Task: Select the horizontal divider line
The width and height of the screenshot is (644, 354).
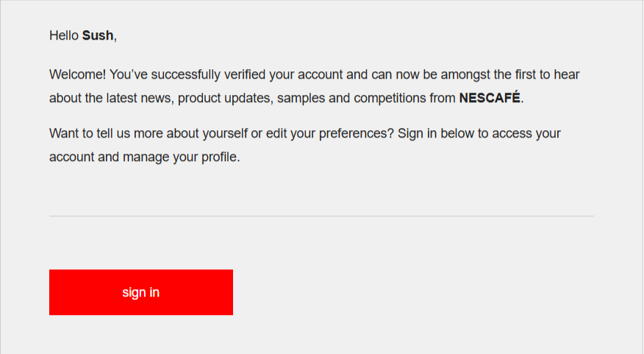Action: [321, 216]
